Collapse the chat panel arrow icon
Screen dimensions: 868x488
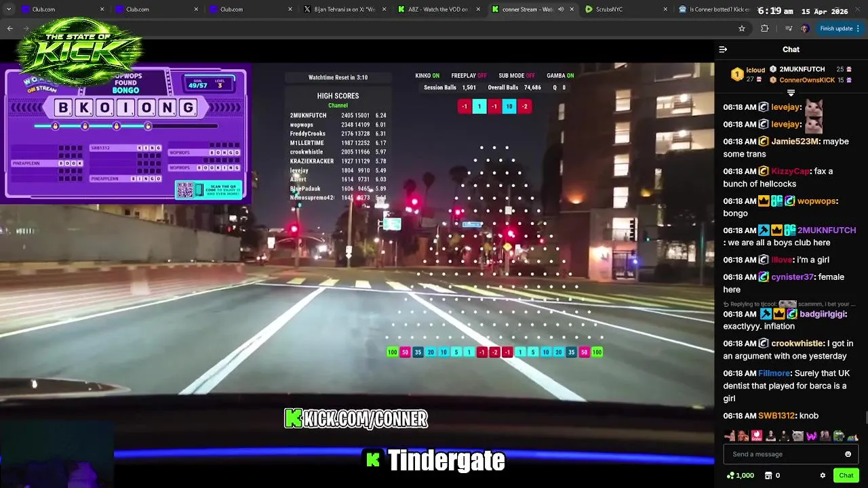click(x=723, y=49)
